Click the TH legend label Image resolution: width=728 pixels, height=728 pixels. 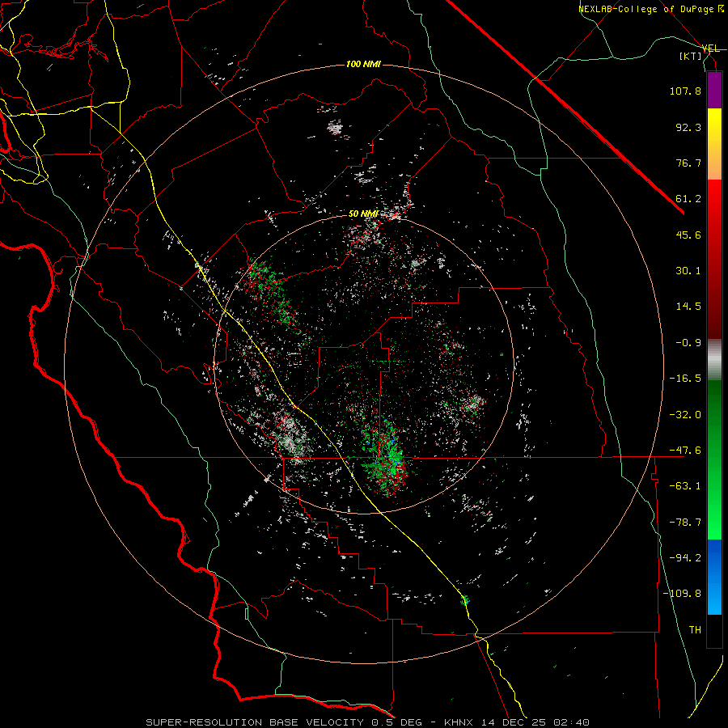click(x=695, y=630)
